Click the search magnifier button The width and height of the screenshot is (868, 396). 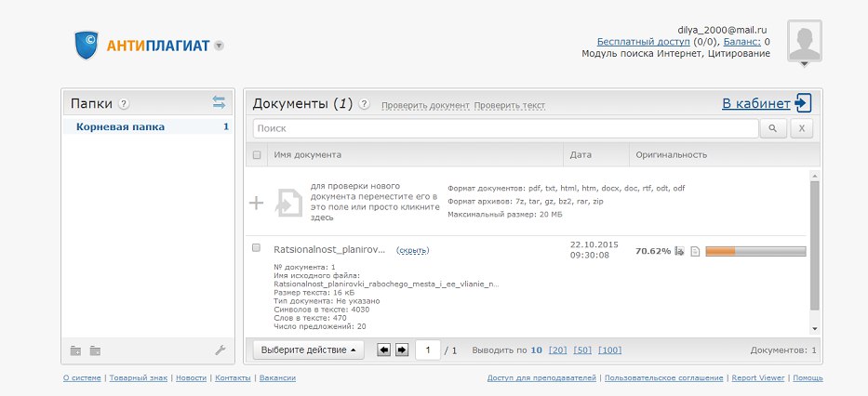coord(772,129)
